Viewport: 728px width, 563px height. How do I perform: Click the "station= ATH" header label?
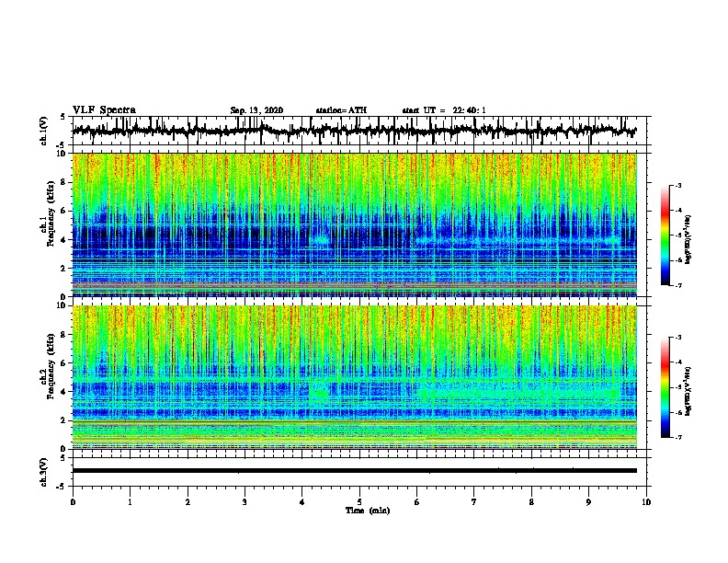341,110
